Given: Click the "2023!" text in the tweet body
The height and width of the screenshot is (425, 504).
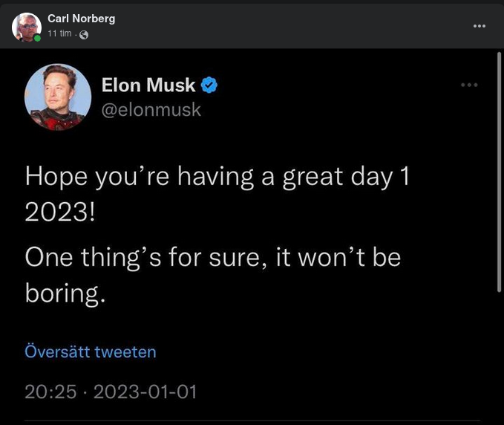Looking at the screenshot, I should coord(60,212).
